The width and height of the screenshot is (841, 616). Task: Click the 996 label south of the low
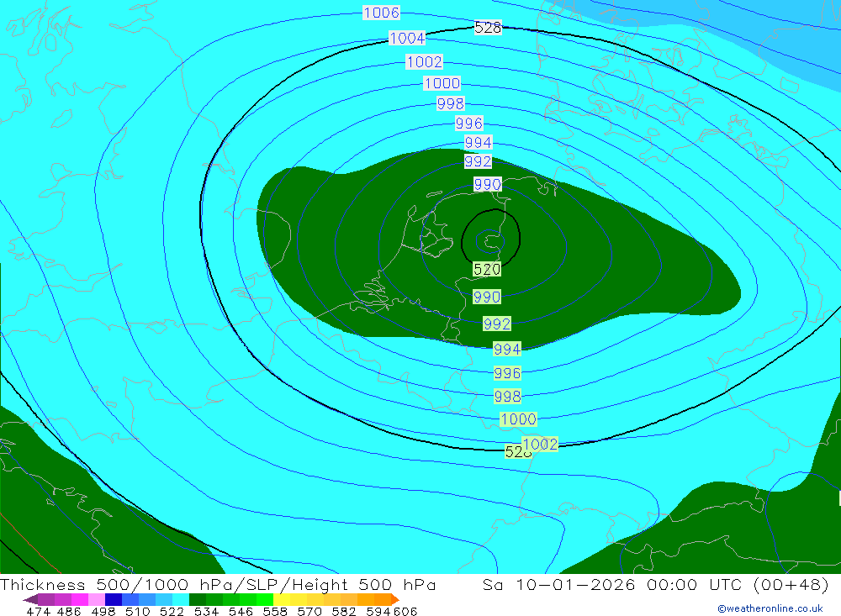[x=507, y=373]
